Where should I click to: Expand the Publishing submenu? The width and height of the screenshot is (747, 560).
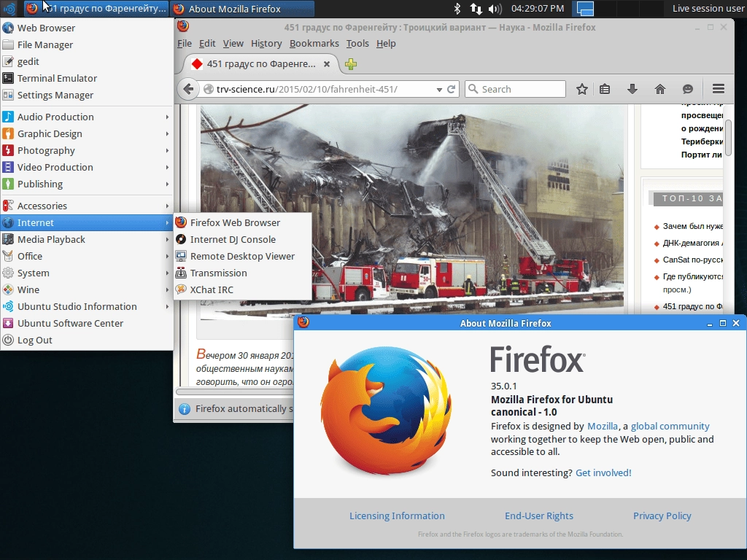click(x=87, y=184)
